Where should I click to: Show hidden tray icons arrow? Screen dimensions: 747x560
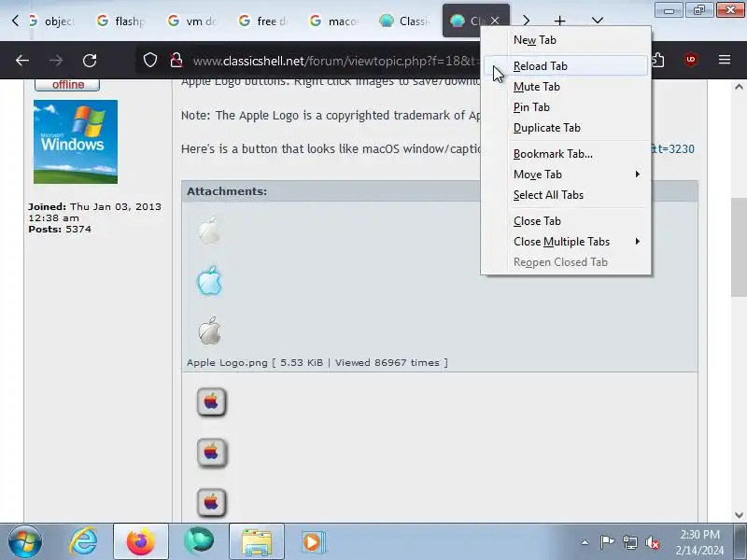[585, 542]
